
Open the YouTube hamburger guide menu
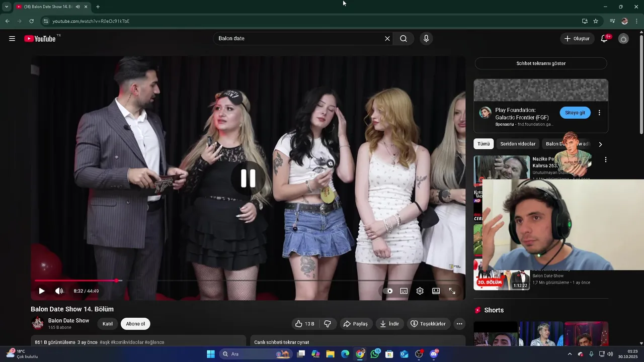pyautogui.click(x=12, y=39)
